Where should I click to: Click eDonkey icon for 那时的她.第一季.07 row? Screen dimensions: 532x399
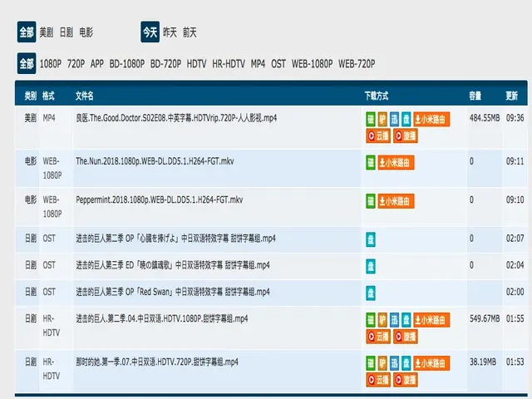pyautogui.click(x=382, y=363)
